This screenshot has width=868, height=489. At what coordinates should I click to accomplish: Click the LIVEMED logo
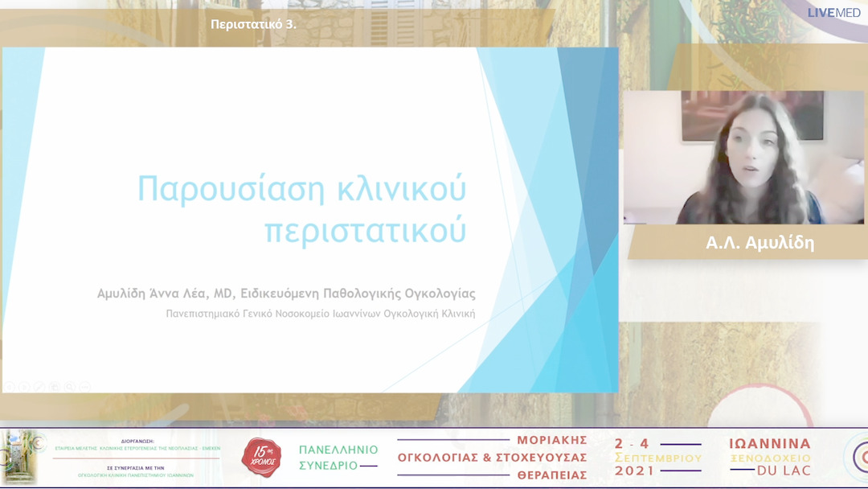(833, 14)
